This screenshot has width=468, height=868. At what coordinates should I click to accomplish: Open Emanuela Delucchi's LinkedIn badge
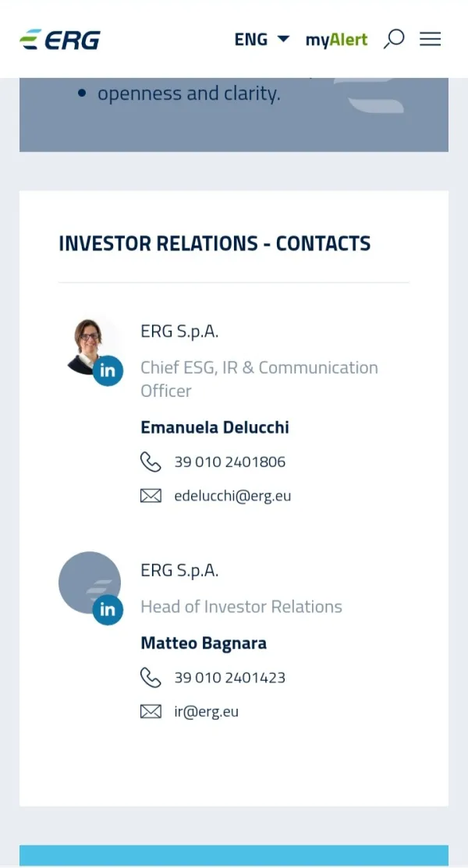(x=108, y=370)
